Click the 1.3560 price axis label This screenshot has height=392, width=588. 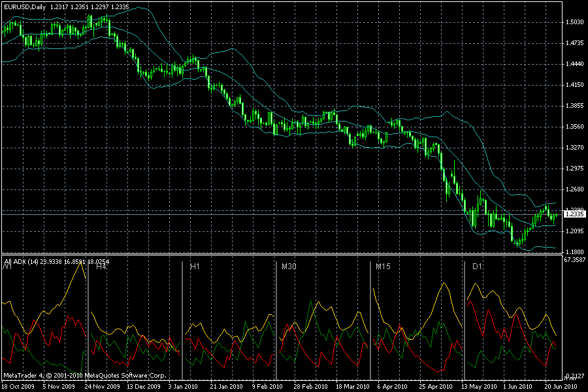pos(575,127)
